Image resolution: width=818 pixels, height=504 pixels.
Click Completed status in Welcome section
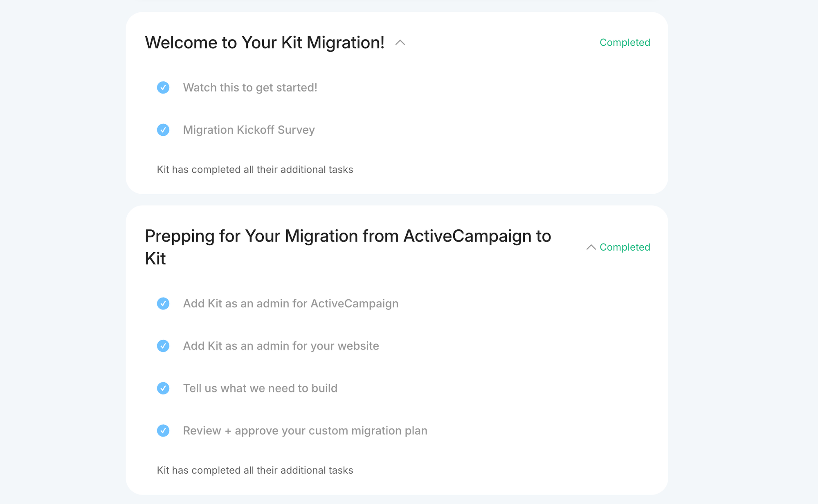(625, 43)
